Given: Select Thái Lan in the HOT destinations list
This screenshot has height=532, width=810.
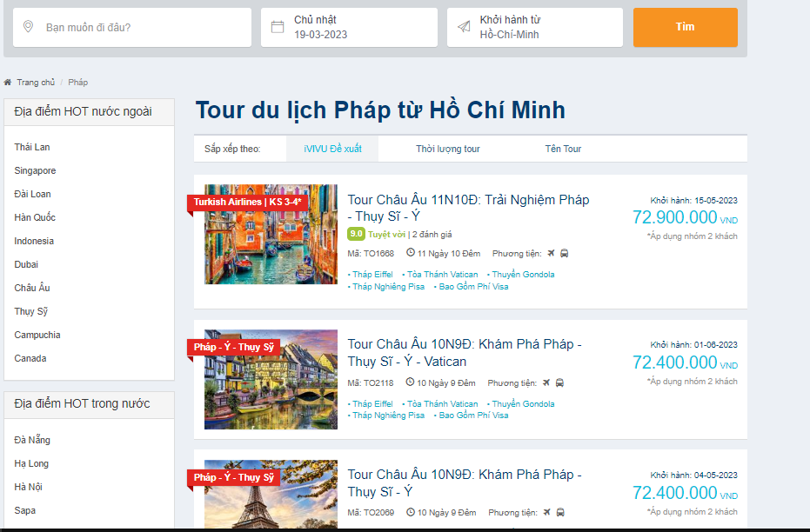Looking at the screenshot, I should [x=31, y=147].
